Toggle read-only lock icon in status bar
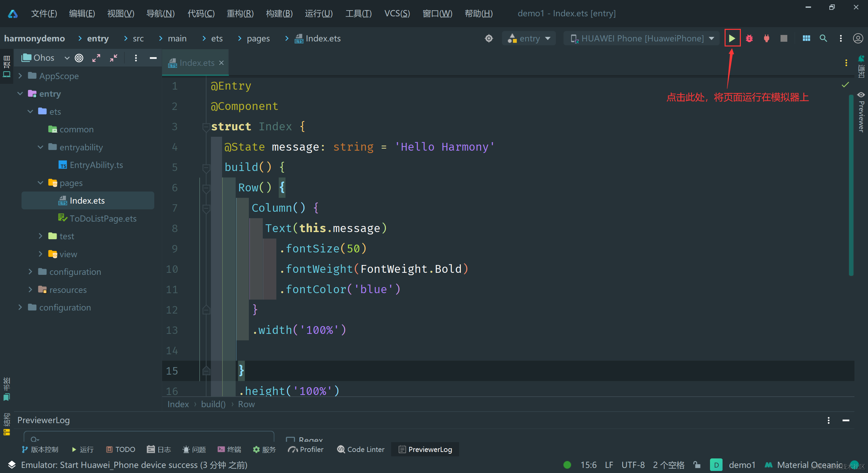Screen dimensions: 868x473 [x=697, y=465]
